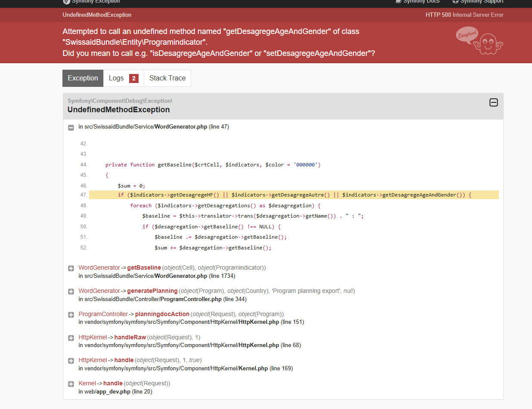Click the red Logs count badge
Screen dimensions: 532x409
click(x=134, y=78)
